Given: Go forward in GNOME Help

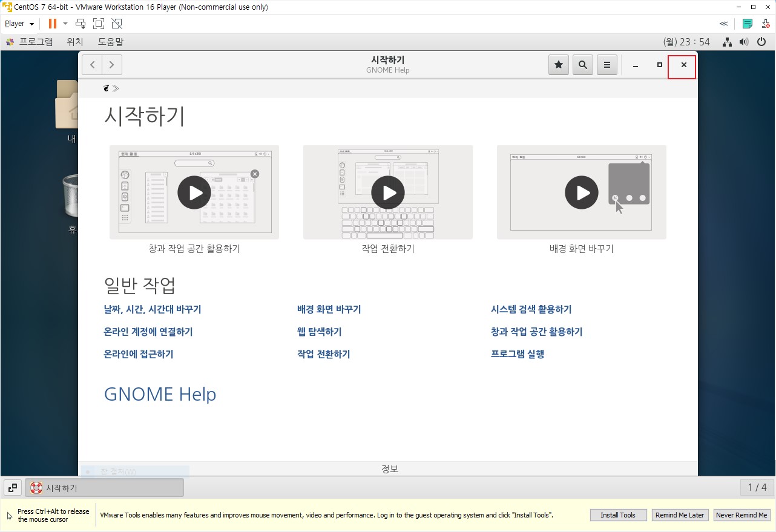Looking at the screenshot, I should [112, 65].
